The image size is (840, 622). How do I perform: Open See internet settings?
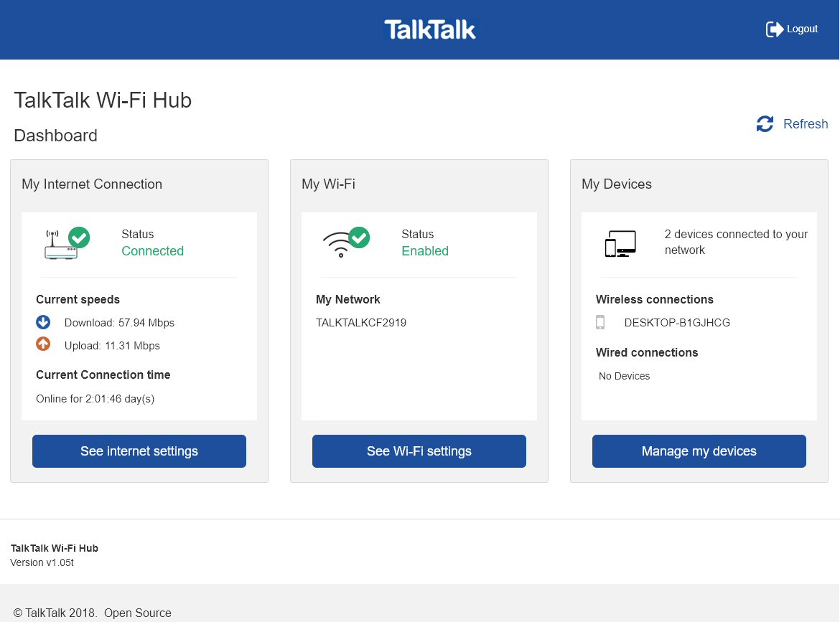point(139,451)
